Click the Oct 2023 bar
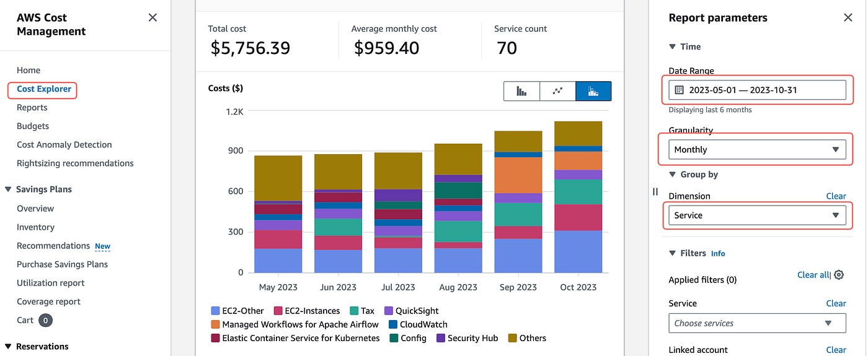The width and height of the screenshot is (868, 356). [x=578, y=197]
